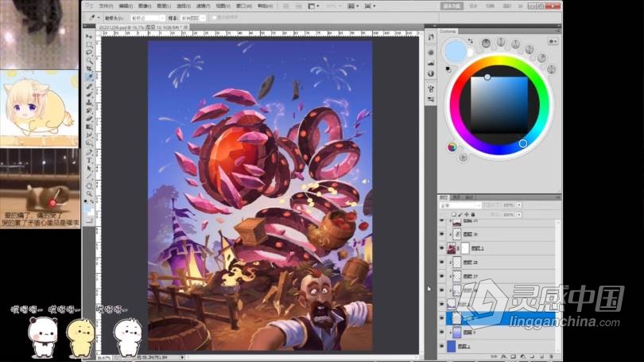
Task: Select the Move tool in the toolbox
Action: (x=89, y=37)
